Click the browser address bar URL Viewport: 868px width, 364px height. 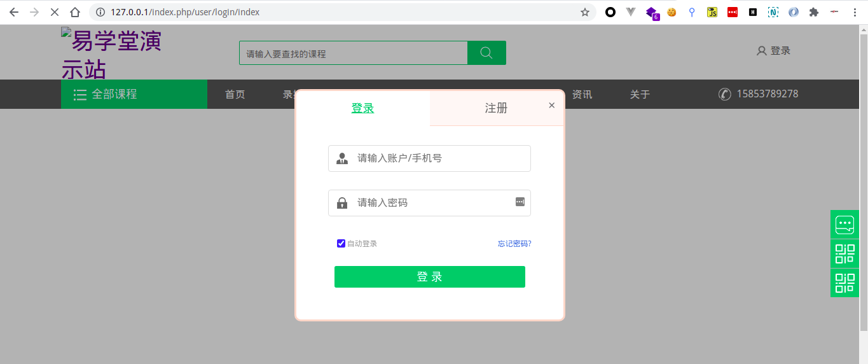[x=185, y=12]
